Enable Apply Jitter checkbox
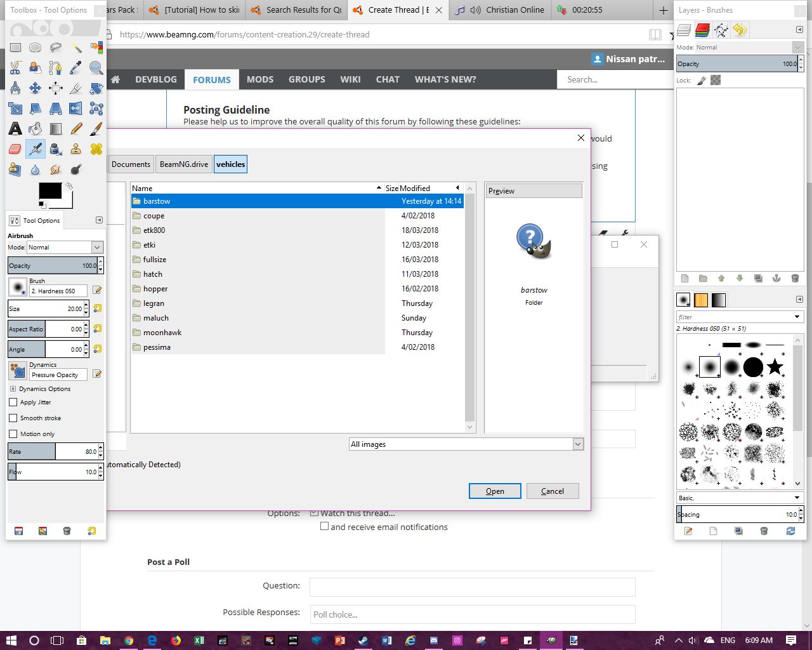812x650 pixels. coord(13,402)
